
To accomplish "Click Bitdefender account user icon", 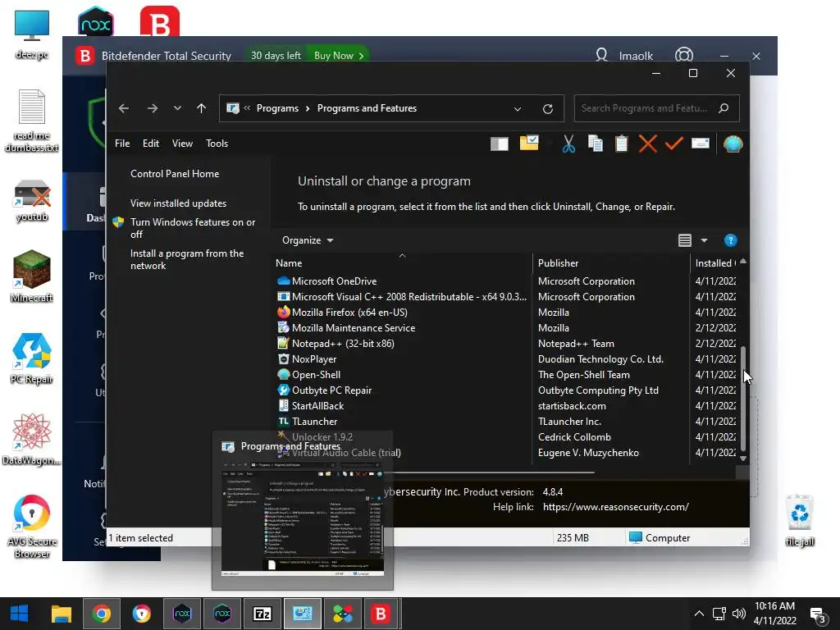I will tap(601, 55).
